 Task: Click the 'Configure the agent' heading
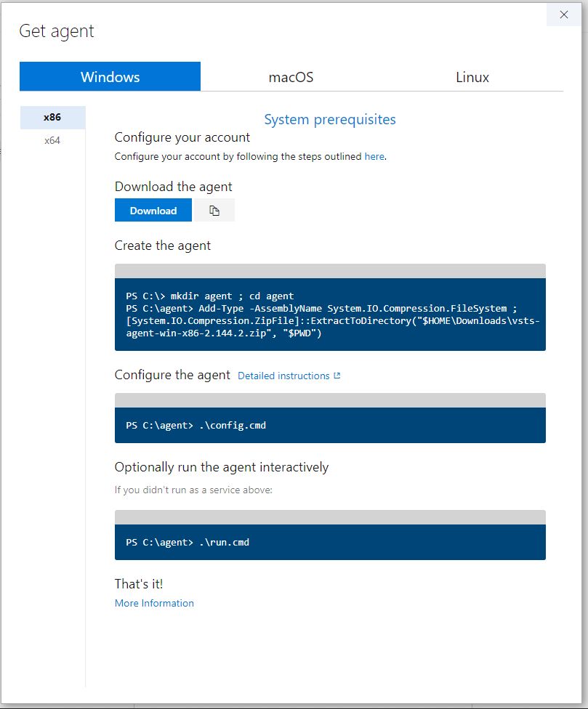(172, 375)
